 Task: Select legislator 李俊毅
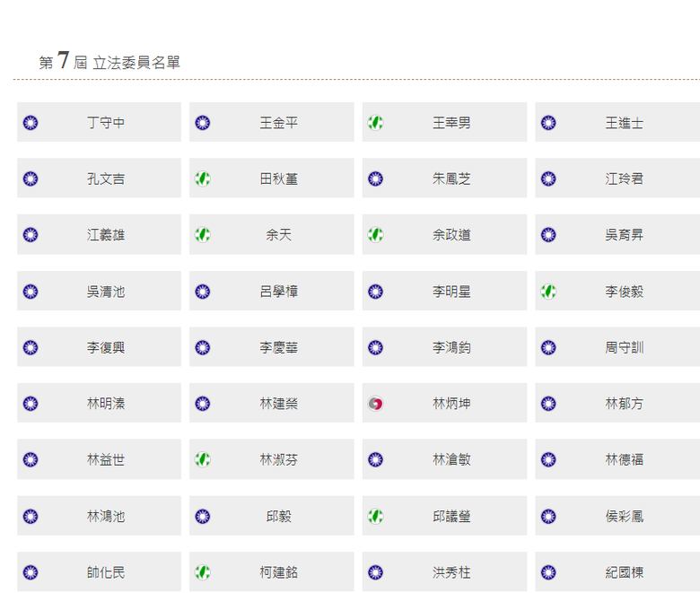coord(624,292)
